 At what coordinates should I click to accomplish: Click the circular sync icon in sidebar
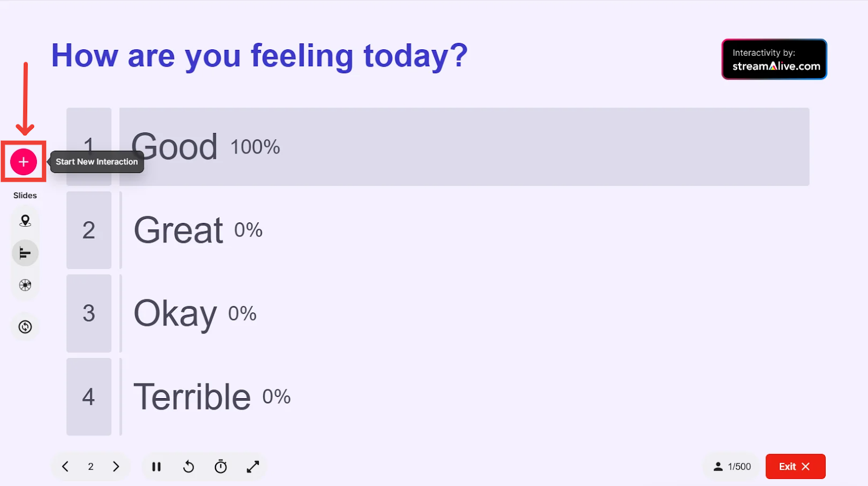[x=25, y=327]
